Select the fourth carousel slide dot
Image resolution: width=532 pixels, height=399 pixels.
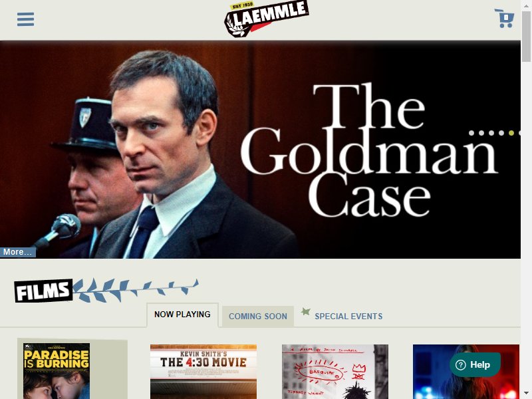501,133
